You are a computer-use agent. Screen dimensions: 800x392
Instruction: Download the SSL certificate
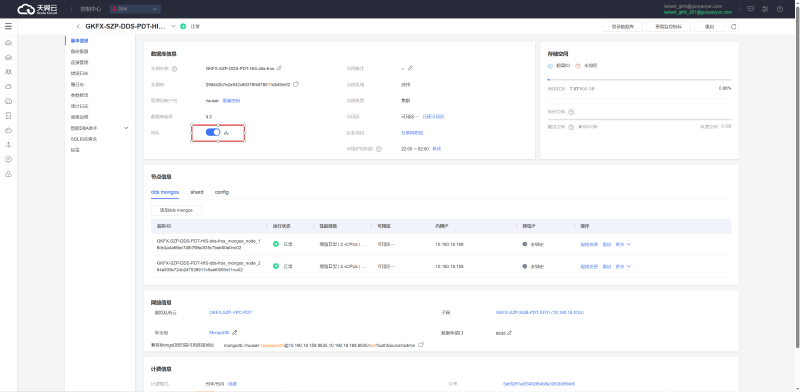coord(227,133)
